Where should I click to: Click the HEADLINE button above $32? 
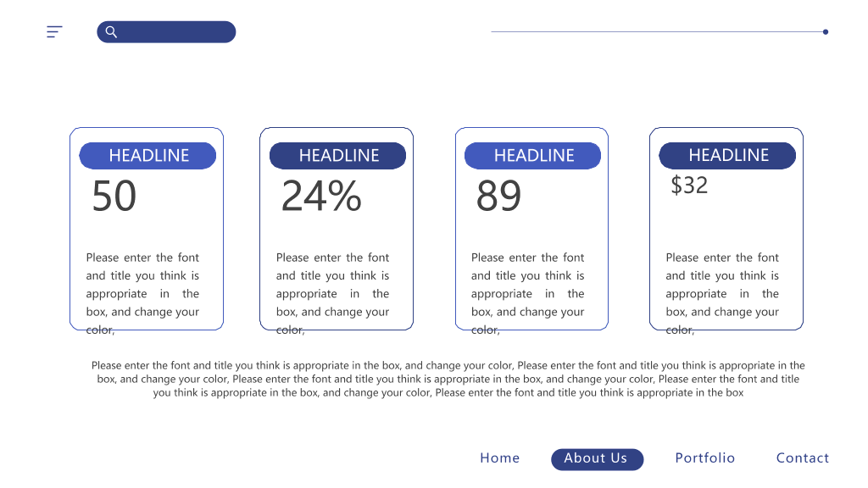click(727, 156)
